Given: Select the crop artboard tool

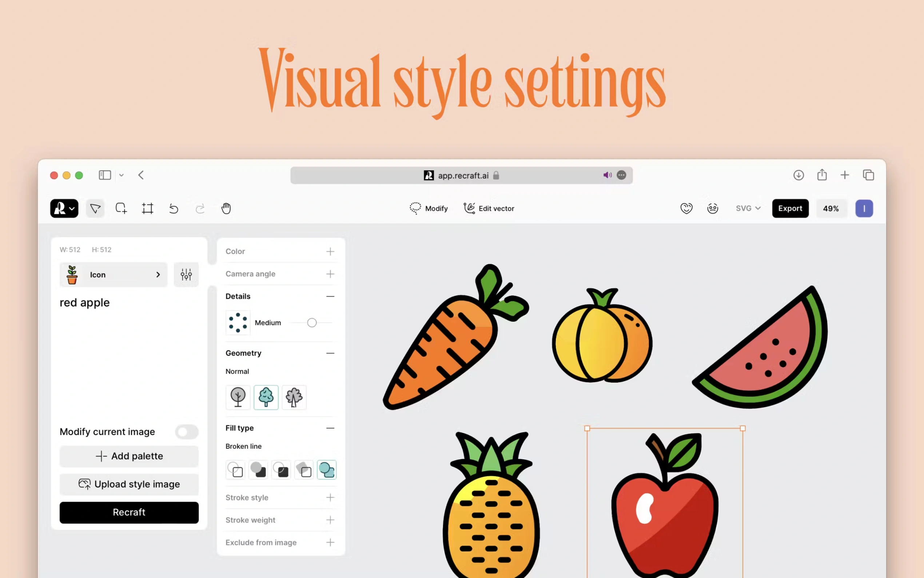Looking at the screenshot, I should click(x=147, y=208).
